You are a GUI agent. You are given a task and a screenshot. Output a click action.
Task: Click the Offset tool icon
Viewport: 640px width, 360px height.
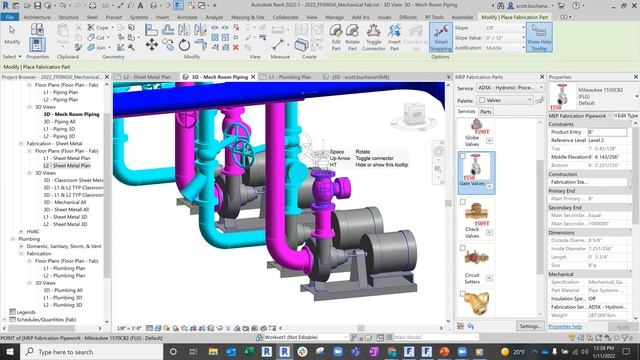click(168, 29)
